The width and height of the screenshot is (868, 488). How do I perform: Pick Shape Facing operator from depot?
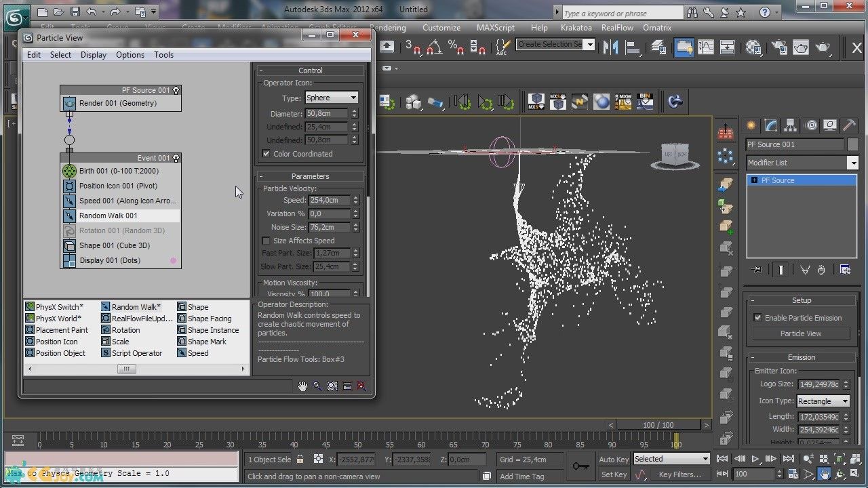[x=204, y=319]
